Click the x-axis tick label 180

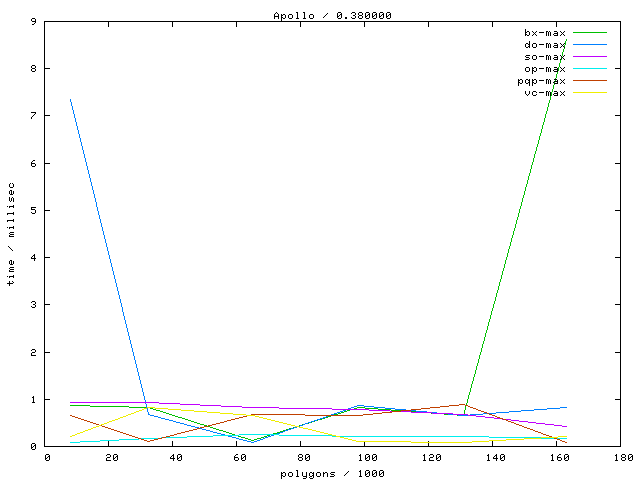pyautogui.click(x=623, y=458)
